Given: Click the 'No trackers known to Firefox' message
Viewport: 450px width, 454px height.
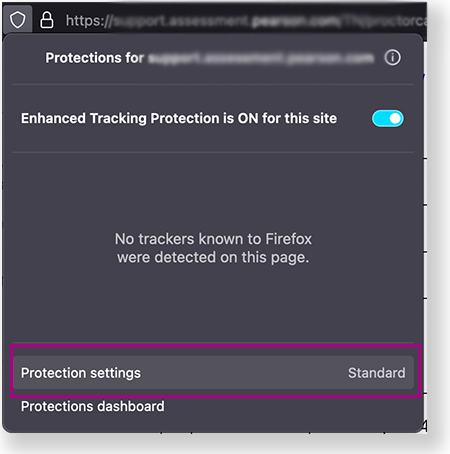Looking at the screenshot, I should 213,239.
